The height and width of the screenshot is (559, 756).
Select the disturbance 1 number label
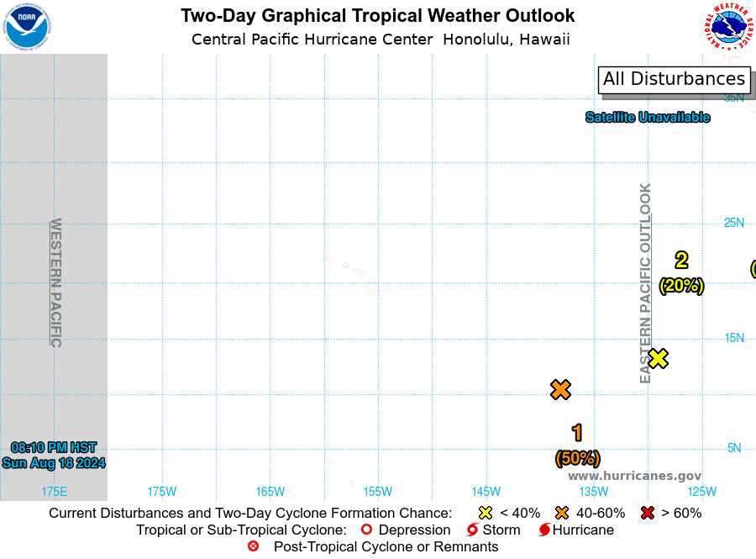click(x=577, y=433)
